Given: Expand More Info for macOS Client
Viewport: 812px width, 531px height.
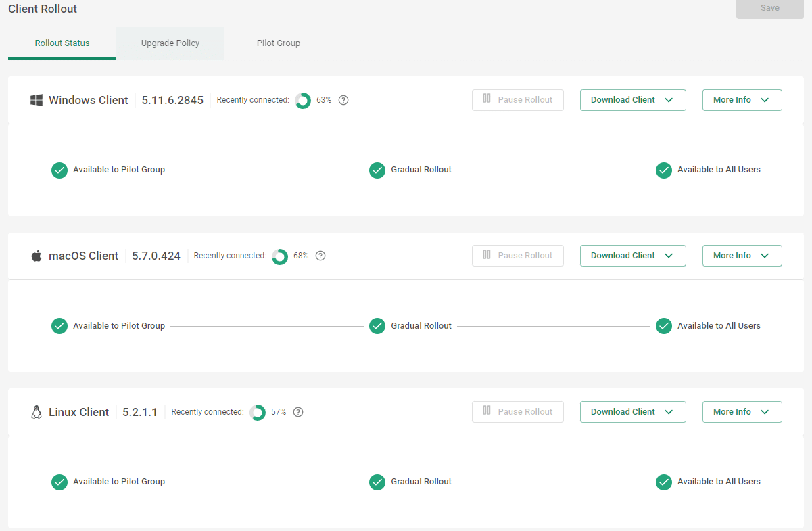Looking at the screenshot, I should click(x=742, y=256).
